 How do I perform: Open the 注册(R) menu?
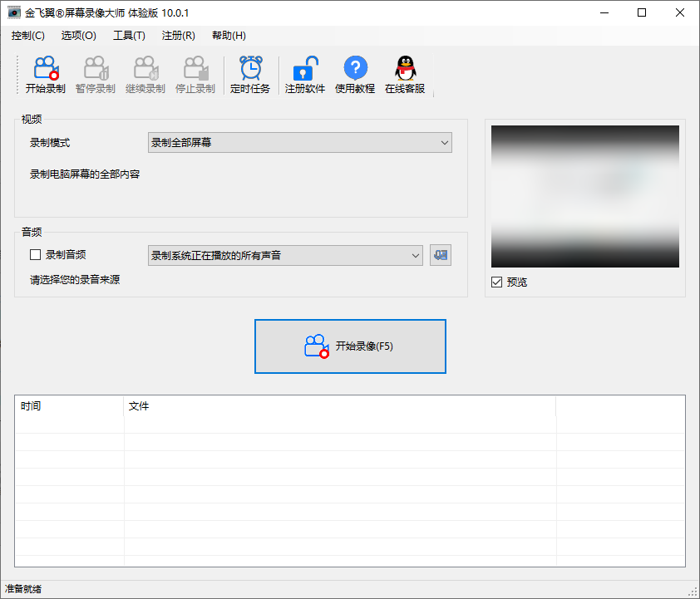(179, 36)
